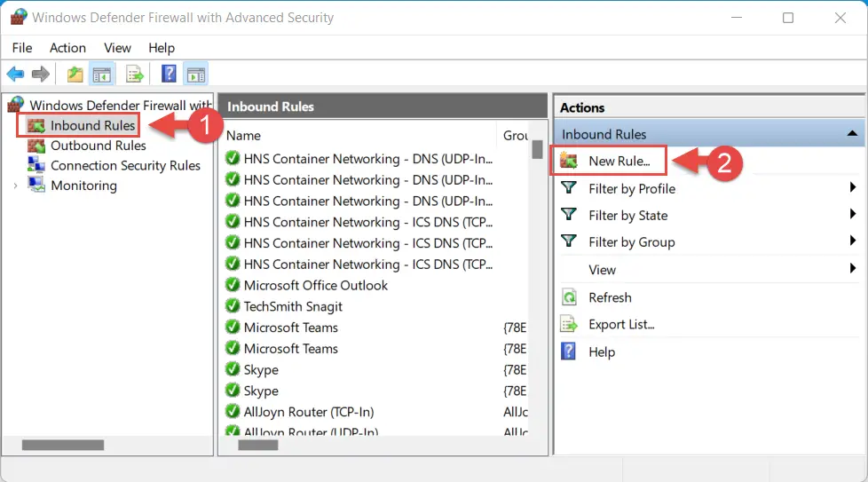Open the Filter by State submenu arrow
Viewport: 868px width, 482px height.
pyautogui.click(x=853, y=214)
